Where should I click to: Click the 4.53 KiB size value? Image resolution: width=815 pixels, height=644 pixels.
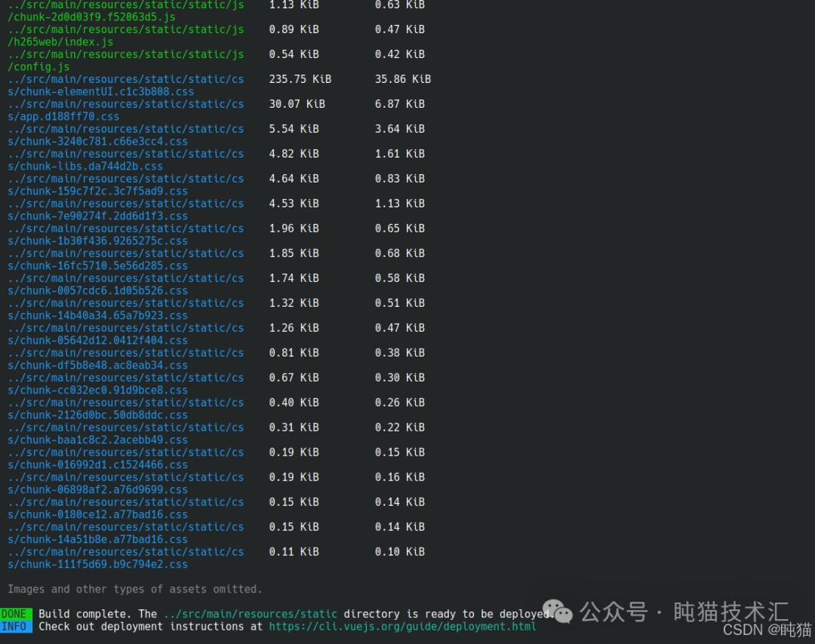click(x=294, y=204)
